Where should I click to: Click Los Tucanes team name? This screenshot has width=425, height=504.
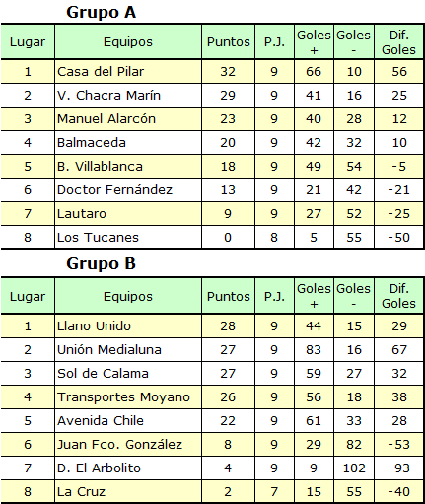[98, 237]
